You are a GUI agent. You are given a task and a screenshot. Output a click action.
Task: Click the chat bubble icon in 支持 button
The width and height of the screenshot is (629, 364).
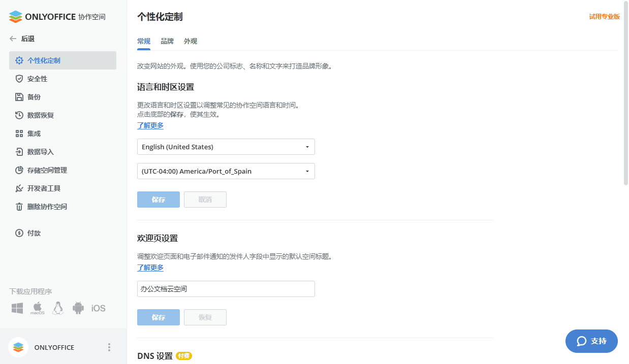click(582, 341)
